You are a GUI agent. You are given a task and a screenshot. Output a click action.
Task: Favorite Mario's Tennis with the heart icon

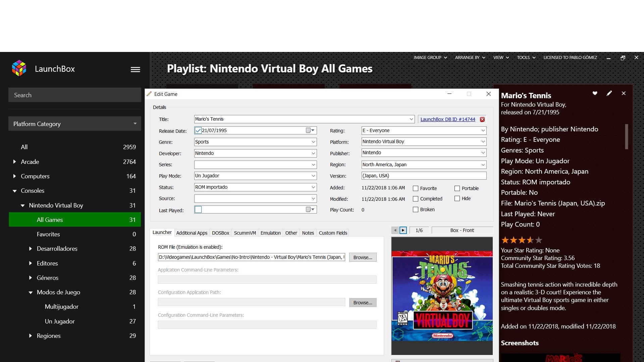[x=595, y=93]
